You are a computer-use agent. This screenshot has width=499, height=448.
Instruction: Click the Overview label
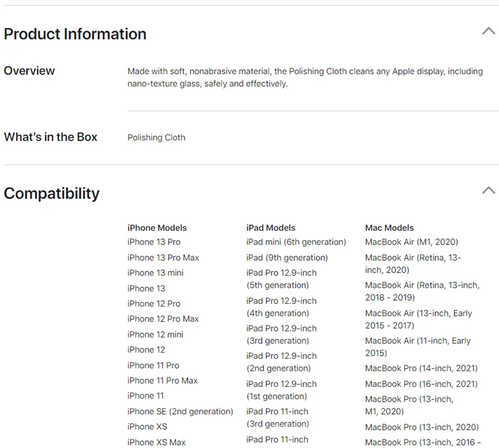[29, 71]
